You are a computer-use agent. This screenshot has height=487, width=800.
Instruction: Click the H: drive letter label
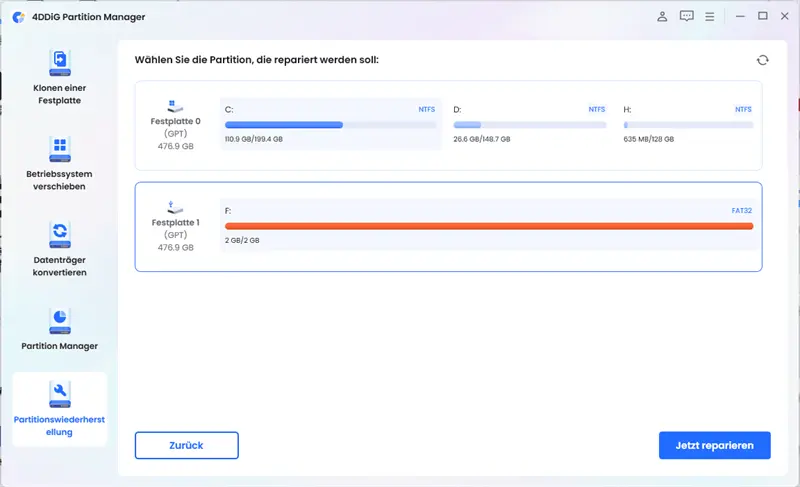tap(627, 110)
